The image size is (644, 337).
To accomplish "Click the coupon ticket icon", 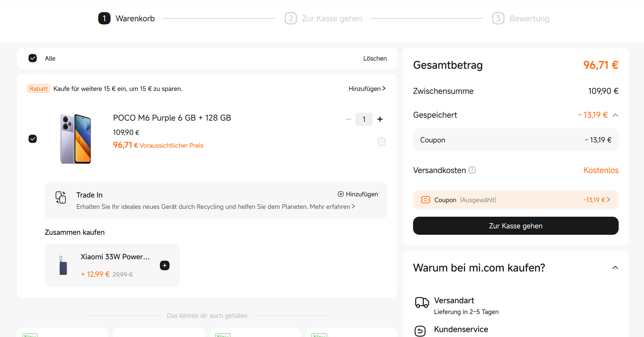I will tap(425, 200).
